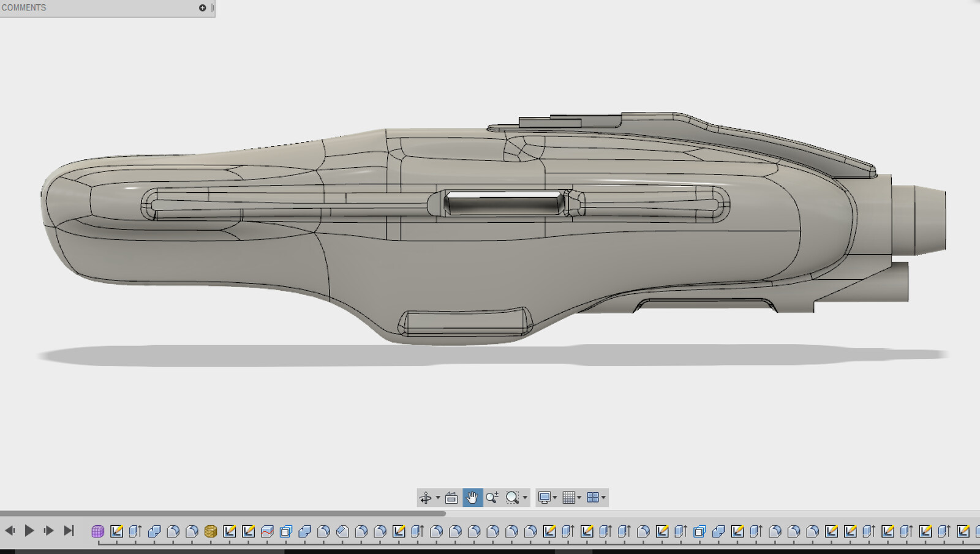980x554 pixels.
Task: Open the Display Settings dropdown arrow
Action: coord(555,498)
